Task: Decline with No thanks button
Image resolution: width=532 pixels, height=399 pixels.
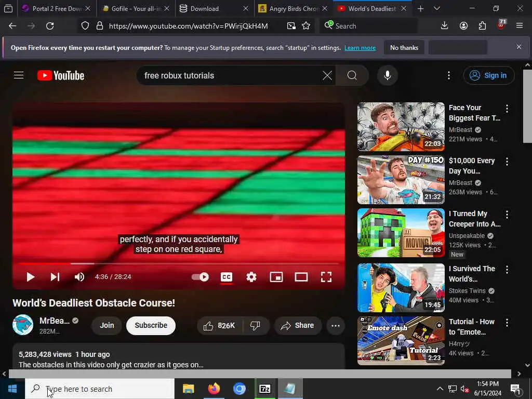Action: 404,48
